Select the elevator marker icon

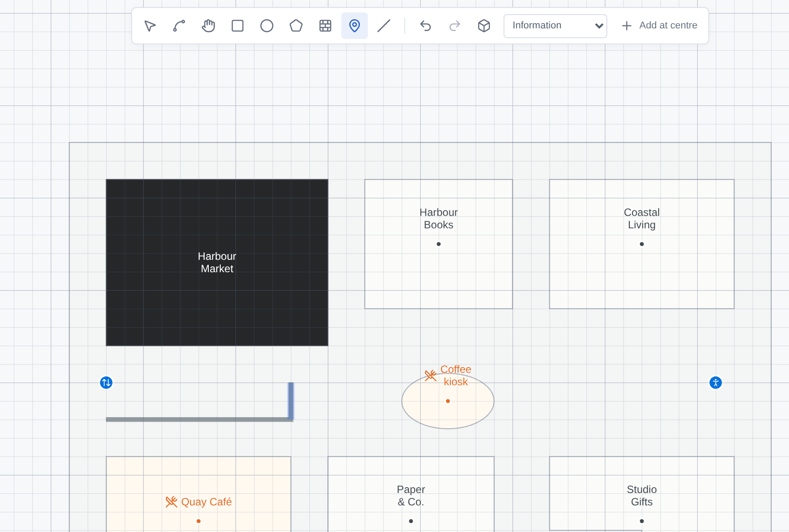click(106, 383)
